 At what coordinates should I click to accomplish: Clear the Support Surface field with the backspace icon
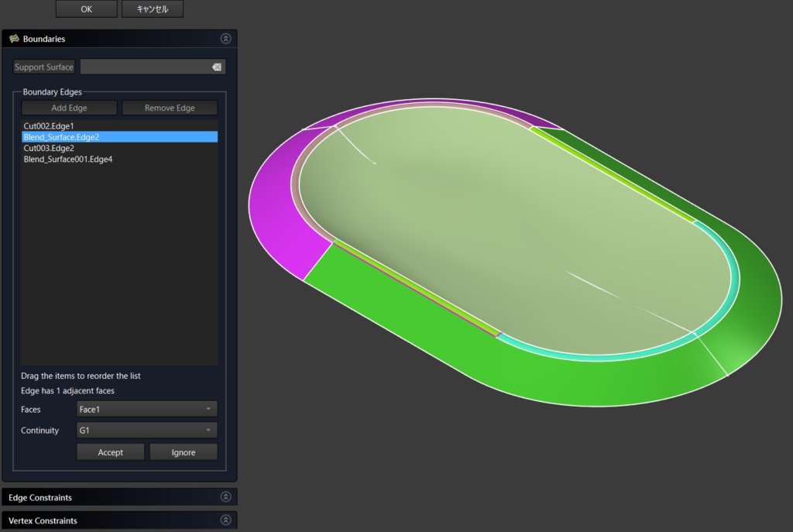217,67
